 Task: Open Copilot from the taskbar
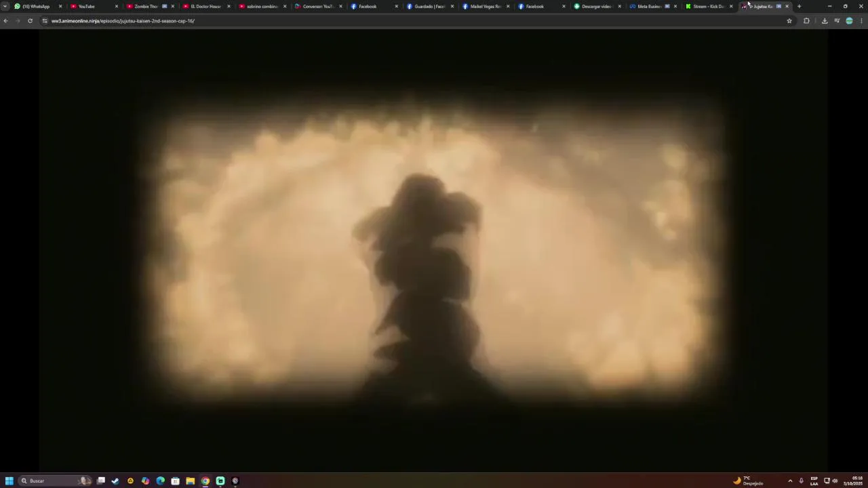(x=145, y=481)
